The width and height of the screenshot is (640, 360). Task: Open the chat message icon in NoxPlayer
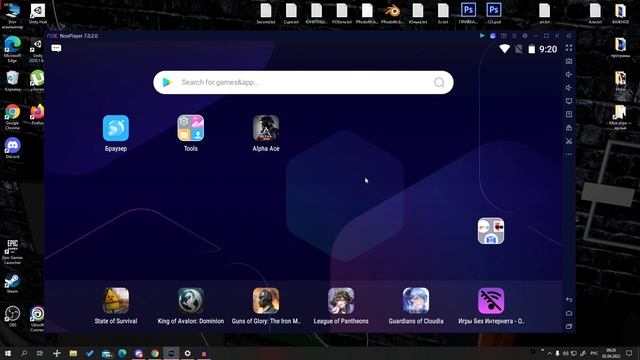point(56,48)
